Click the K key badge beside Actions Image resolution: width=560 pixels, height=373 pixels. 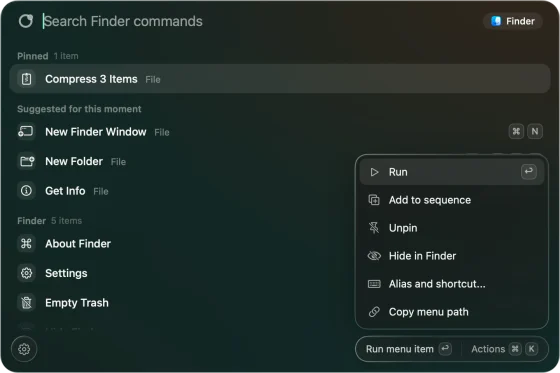click(x=531, y=349)
